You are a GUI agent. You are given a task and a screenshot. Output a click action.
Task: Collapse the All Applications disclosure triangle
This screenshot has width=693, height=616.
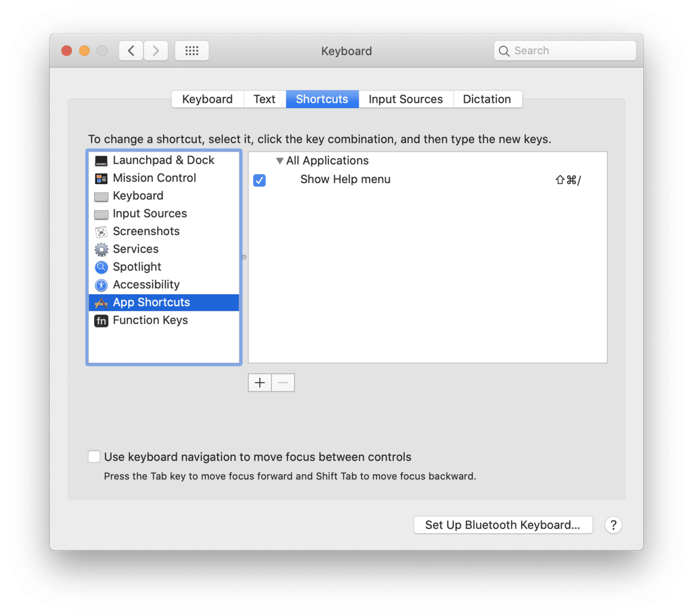pos(280,161)
